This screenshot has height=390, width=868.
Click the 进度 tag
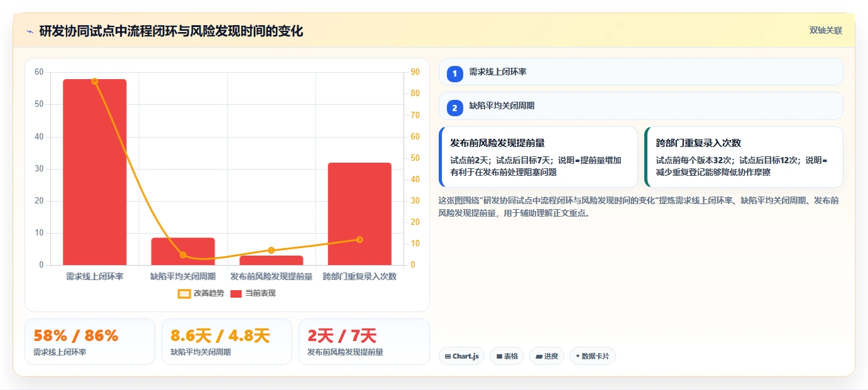tap(547, 356)
